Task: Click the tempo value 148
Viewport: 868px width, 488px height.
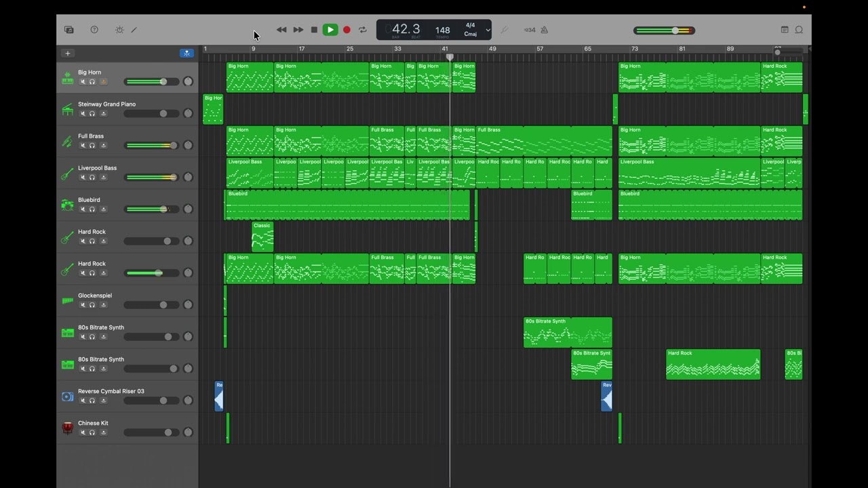Action: click(x=442, y=30)
